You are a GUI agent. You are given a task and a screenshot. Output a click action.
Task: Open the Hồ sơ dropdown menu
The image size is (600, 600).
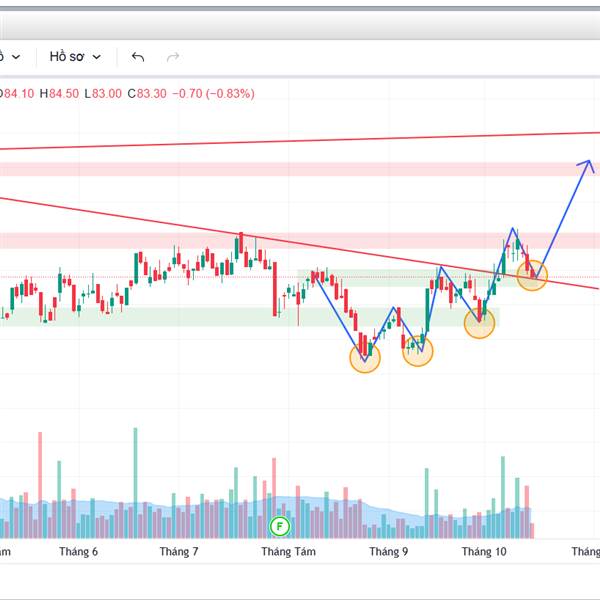pyautogui.click(x=75, y=57)
